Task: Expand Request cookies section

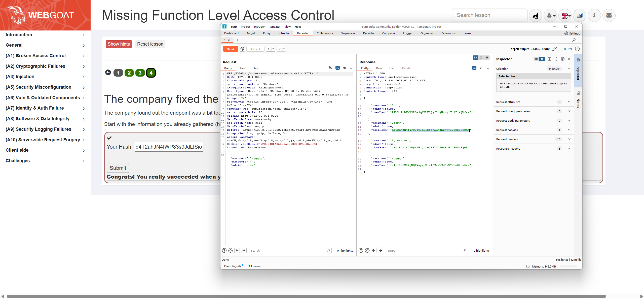Action: 569,130
